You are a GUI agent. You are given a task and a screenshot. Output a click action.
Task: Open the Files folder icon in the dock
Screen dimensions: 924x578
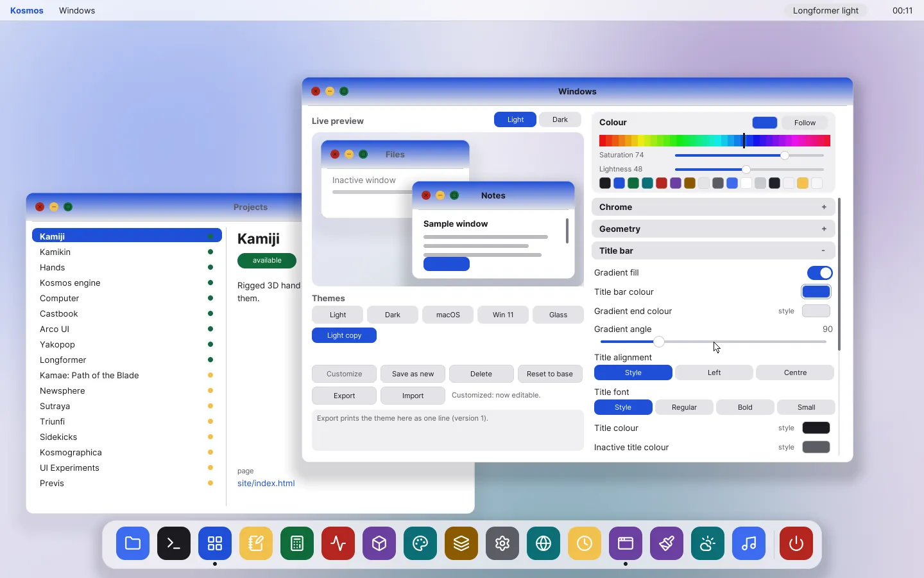(x=133, y=543)
